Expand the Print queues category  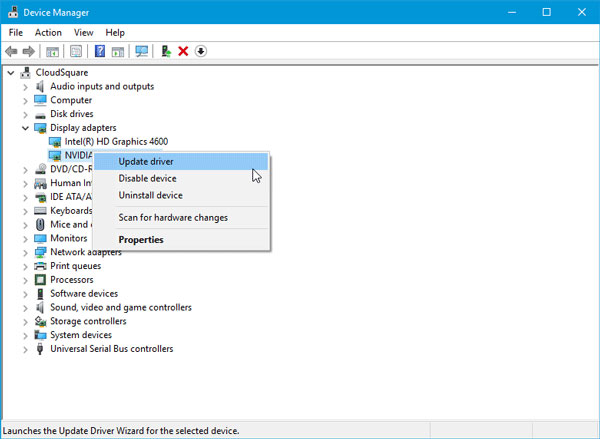click(25, 267)
